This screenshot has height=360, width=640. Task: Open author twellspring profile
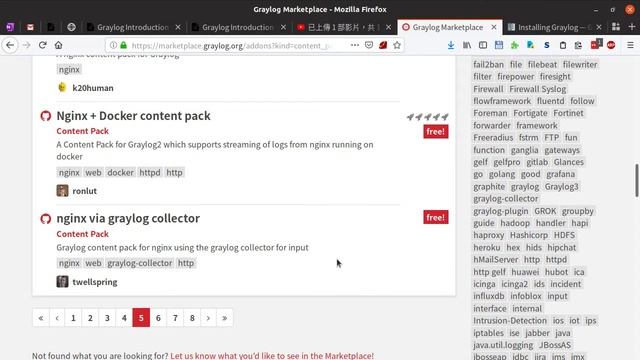[95, 282]
